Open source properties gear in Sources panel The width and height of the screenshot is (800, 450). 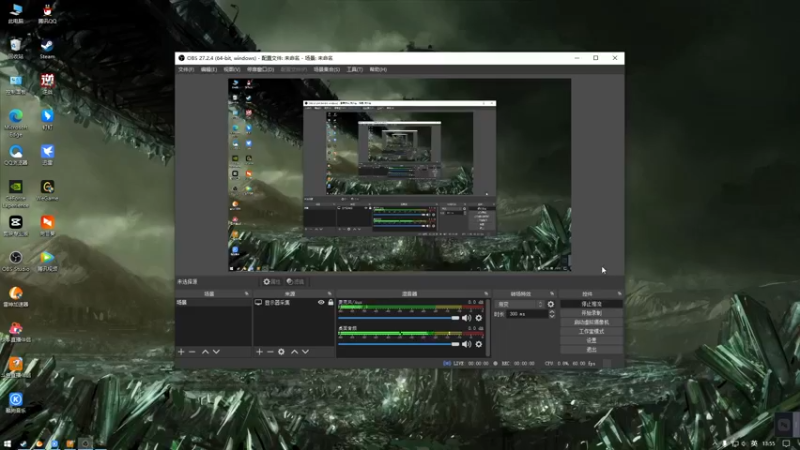click(x=281, y=352)
